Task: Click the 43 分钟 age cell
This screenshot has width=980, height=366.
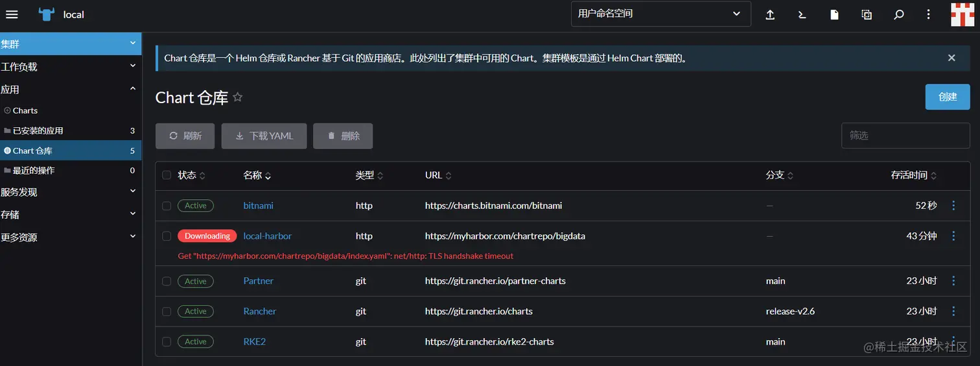Action: pyautogui.click(x=922, y=236)
